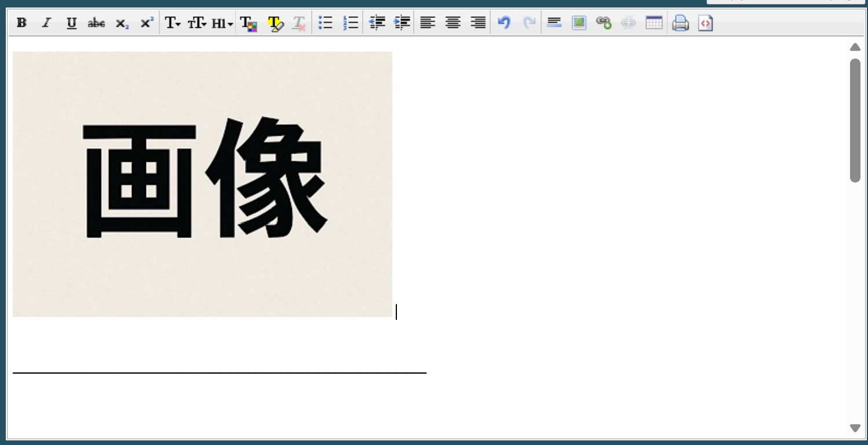
Task: Remove the hyperlink
Action: [629, 23]
